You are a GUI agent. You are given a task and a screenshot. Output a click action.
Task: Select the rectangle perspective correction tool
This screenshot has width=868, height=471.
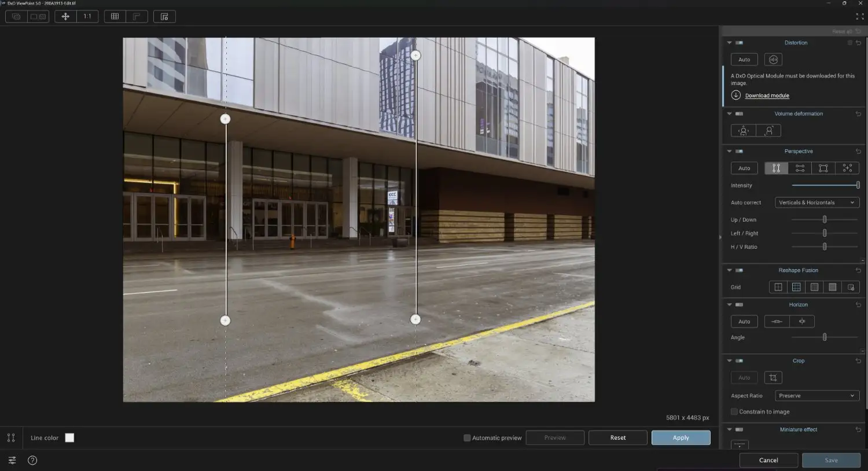823,168
